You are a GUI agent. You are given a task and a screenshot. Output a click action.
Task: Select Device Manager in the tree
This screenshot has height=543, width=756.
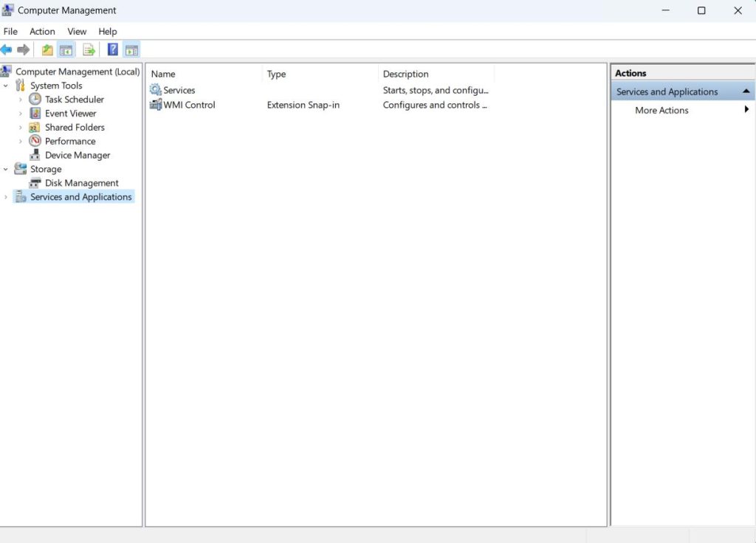[77, 155]
